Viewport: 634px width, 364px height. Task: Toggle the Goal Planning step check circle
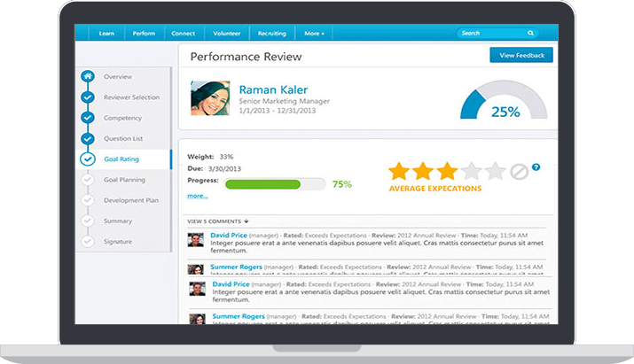coord(87,180)
